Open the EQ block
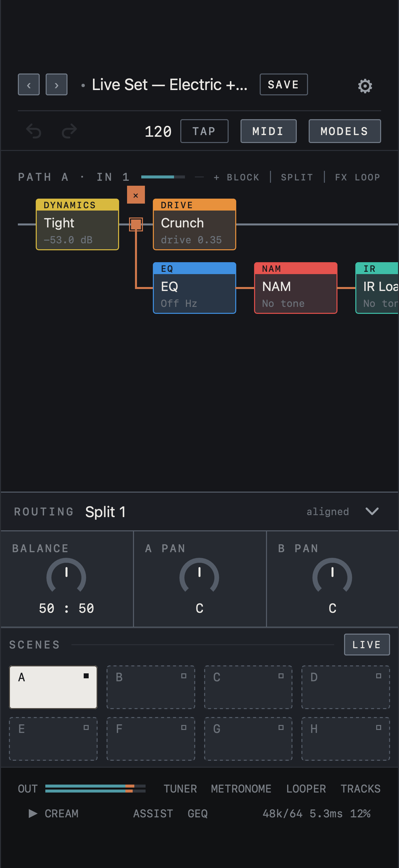This screenshot has width=399, height=868. coord(194,288)
